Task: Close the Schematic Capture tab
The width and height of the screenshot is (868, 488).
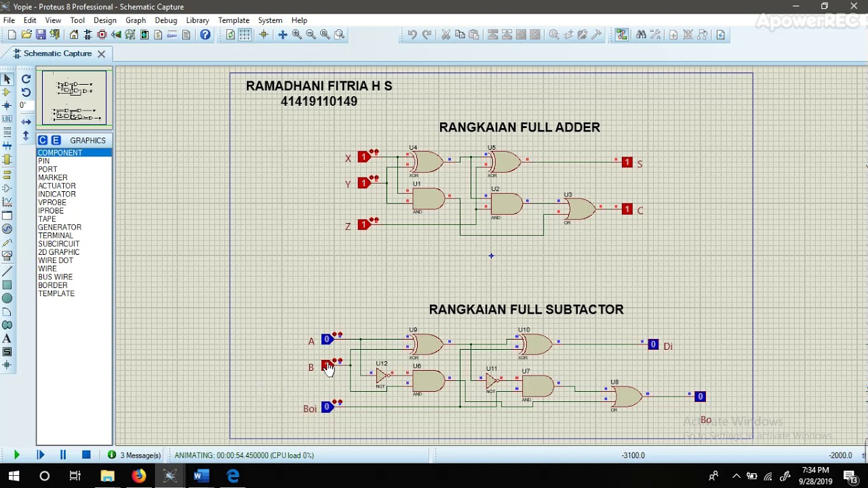Action: [101, 54]
